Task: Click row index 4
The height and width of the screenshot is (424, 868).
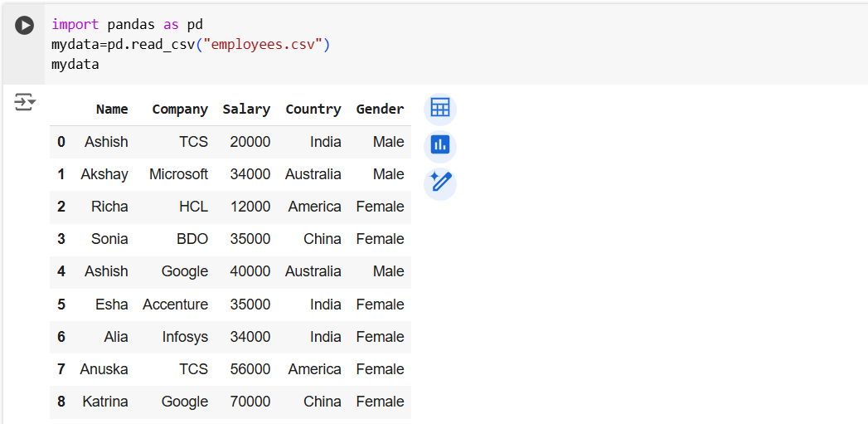Action: (61, 271)
